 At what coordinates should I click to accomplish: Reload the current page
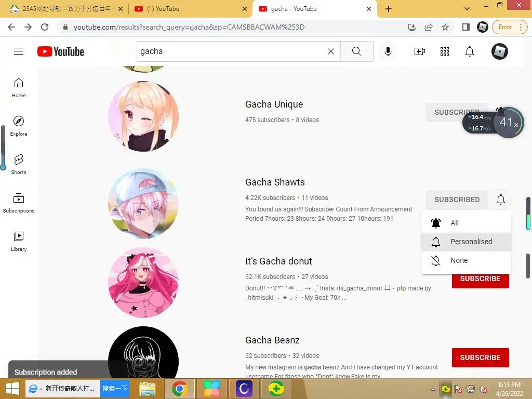click(45, 27)
